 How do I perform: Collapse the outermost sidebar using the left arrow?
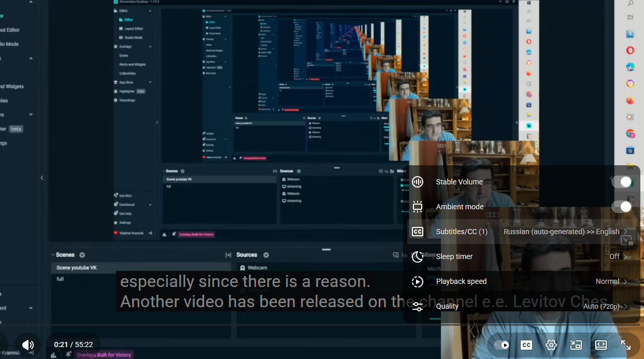[x=42, y=178]
